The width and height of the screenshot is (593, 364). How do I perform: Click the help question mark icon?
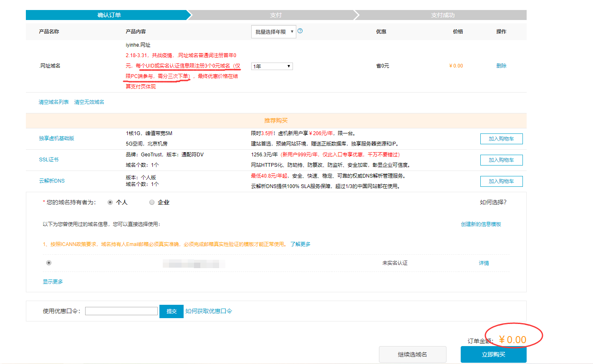pos(300,31)
